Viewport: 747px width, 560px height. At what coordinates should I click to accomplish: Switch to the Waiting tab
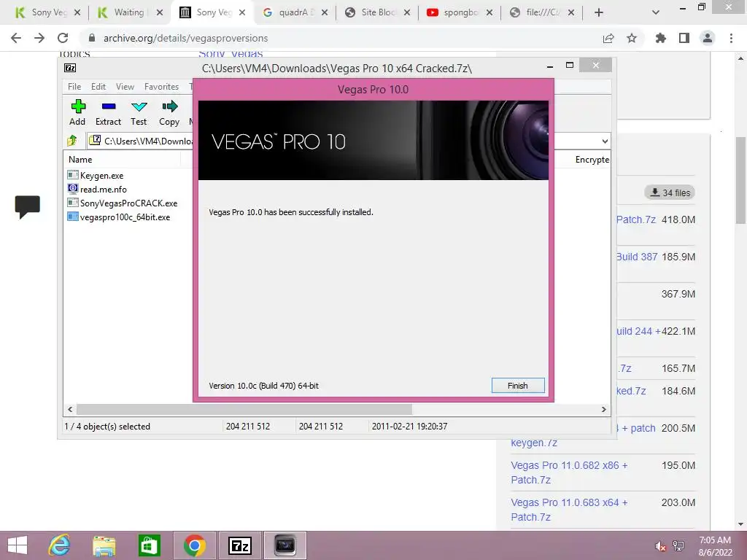[x=130, y=12]
